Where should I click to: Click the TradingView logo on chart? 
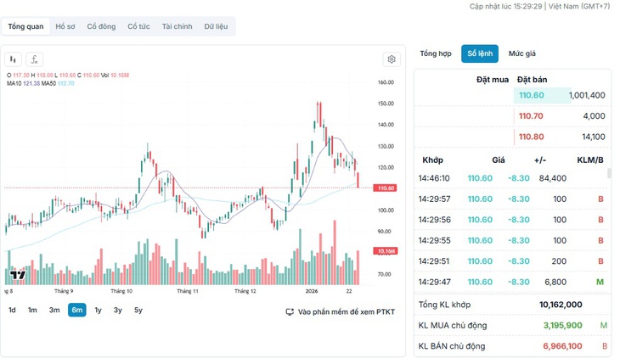point(18,275)
